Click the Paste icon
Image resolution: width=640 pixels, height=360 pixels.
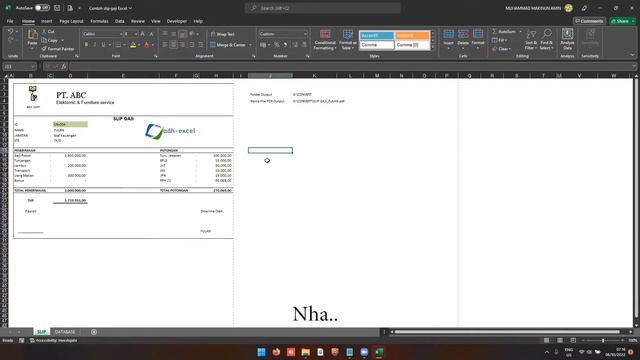tap(32, 35)
